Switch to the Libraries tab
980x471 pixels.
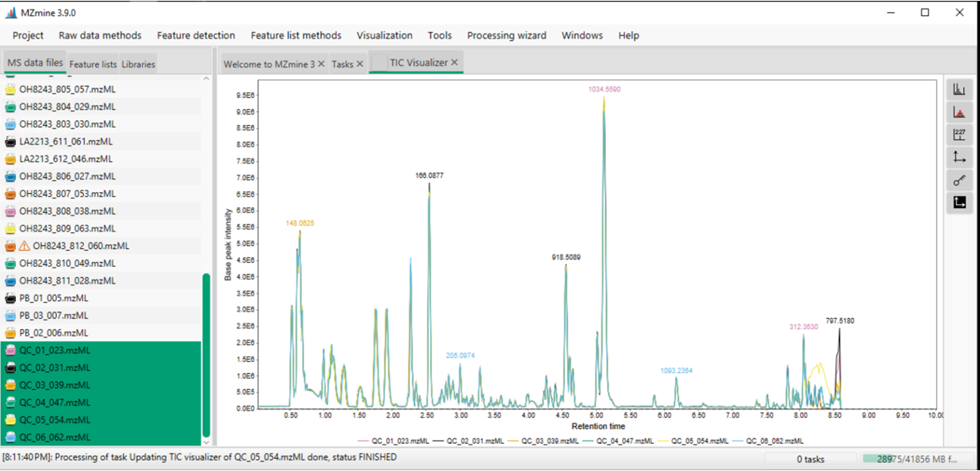coord(139,64)
